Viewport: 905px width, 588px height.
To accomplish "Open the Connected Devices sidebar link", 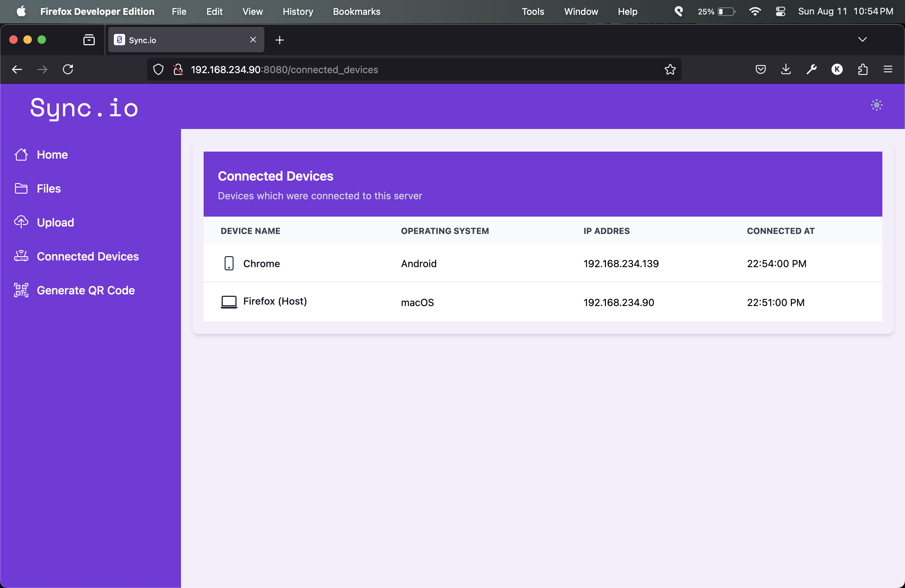I will click(x=88, y=256).
